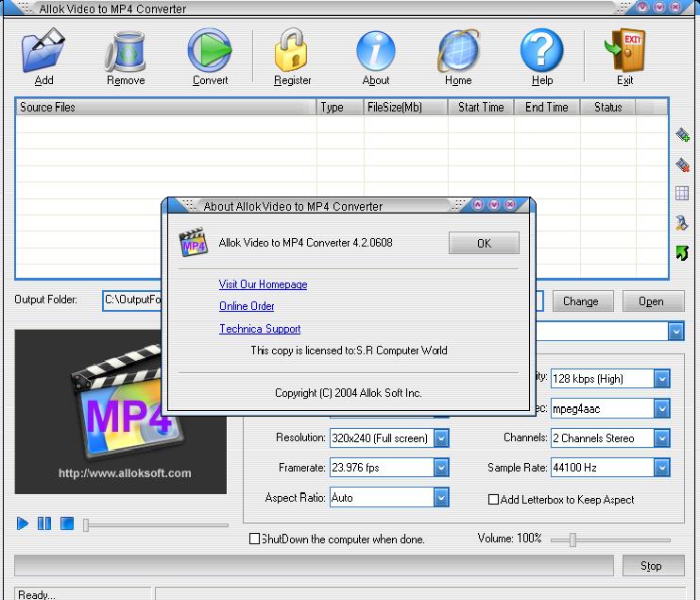This screenshot has height=600, width=700.
Task: Click the Remove trash can icon
Action: 126,51
